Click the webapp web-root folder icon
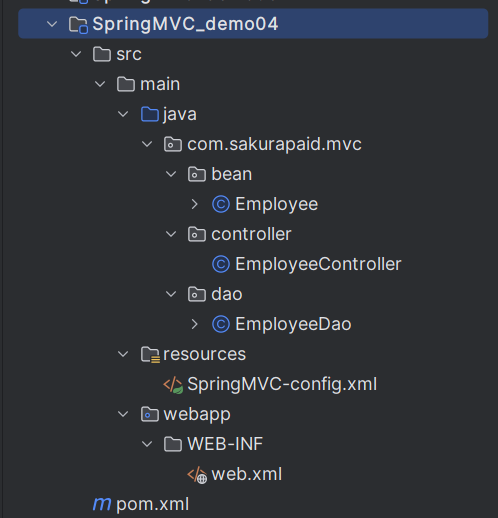498x518 pixels. [150, 414]
